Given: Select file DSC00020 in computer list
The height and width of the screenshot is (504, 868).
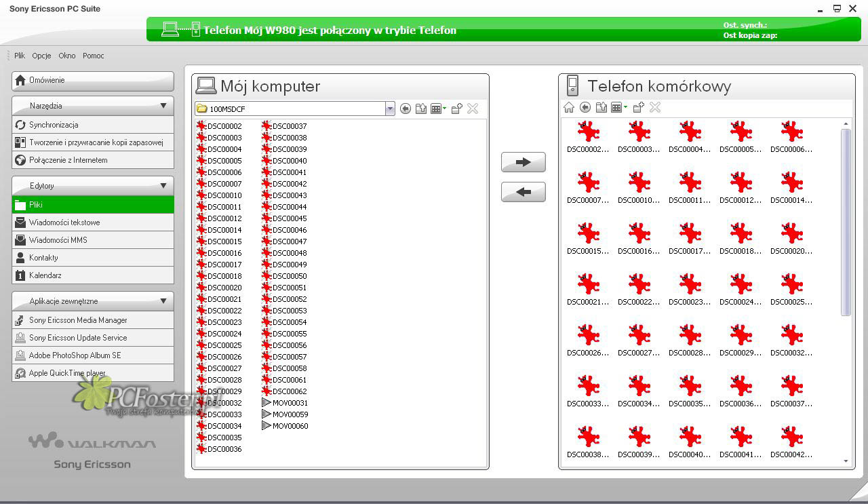Looking at the screenshot, I should tap(219, 288).
